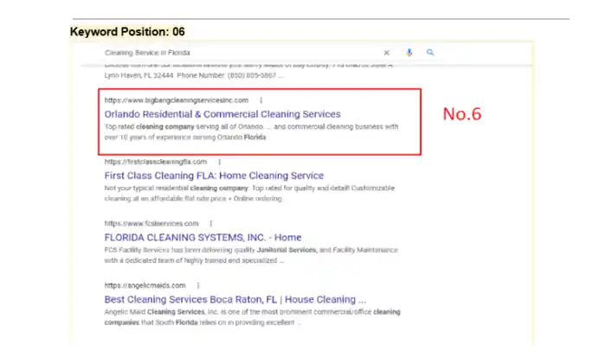This screenshot has height=364, width=606.
Task: Open Orlando Residential & Commercial Cleaning Services result
Action: tap(222, 114)
